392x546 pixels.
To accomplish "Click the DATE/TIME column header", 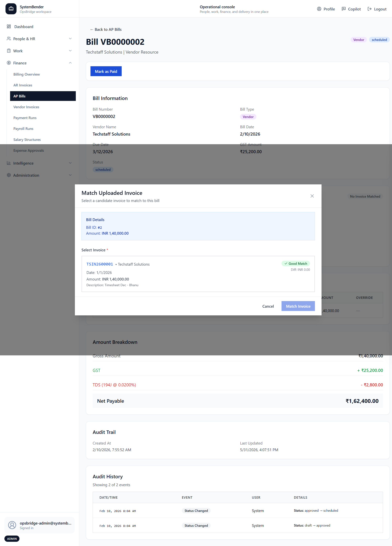I will point(109,497).
